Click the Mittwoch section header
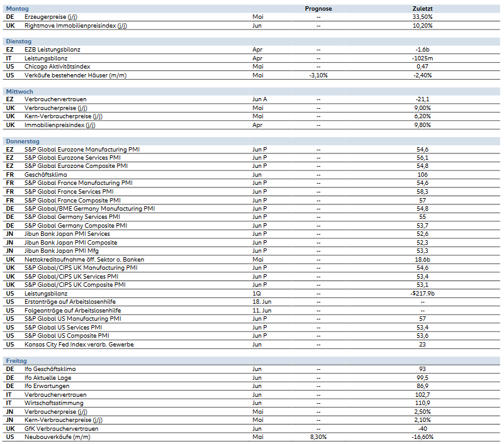Image resolution: width=504 pixels, height=444 pixels. pos(19,91)
